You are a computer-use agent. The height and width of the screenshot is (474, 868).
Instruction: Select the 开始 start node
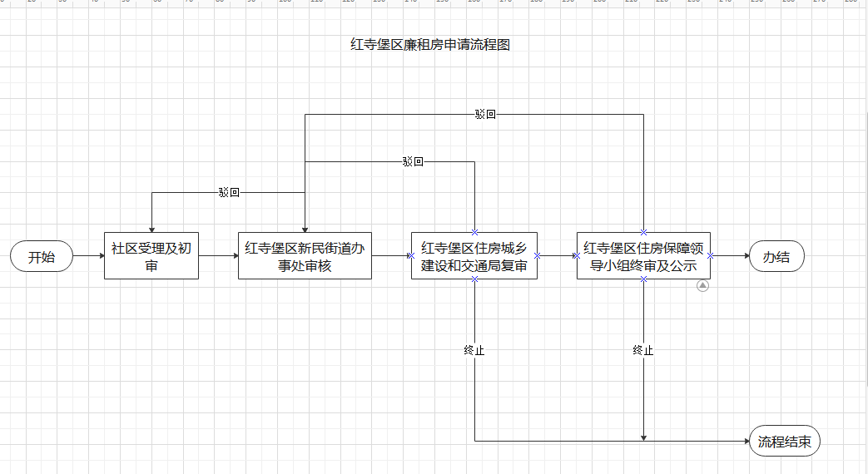(x=42, y=256)
